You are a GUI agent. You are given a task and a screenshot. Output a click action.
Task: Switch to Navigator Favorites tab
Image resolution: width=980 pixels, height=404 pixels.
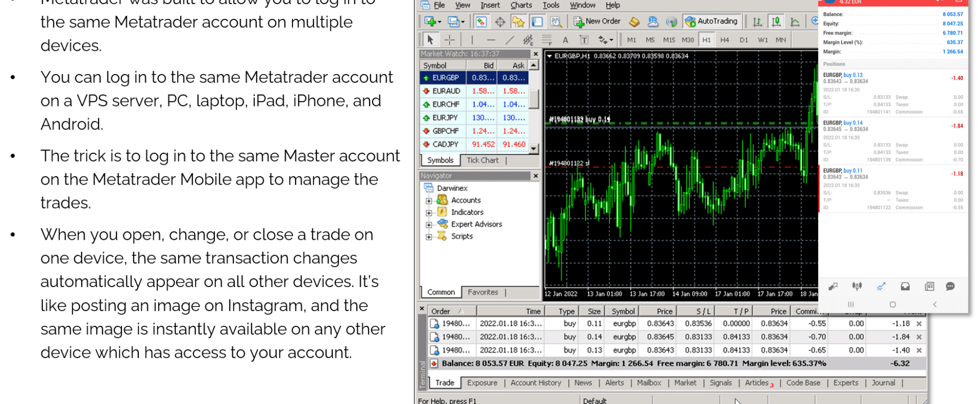tap(483, 292)
